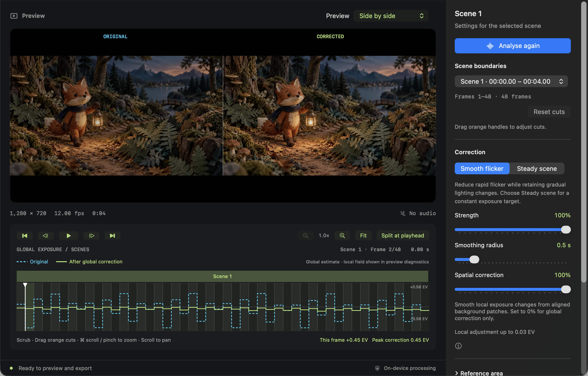Viewport: 588px width, 376px height.
Task: Click 'Local adjustment up to 0.03 EV' text
Action: coord(494,332)
